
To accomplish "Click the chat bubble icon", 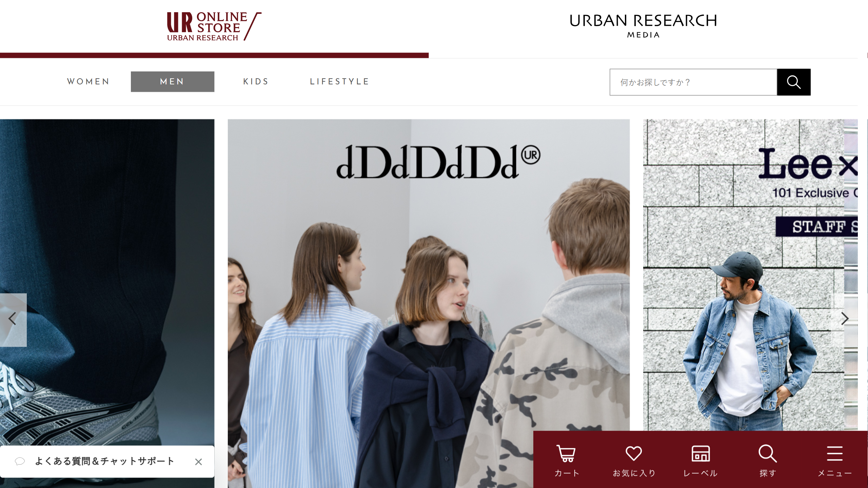I will tap(20, 461).
